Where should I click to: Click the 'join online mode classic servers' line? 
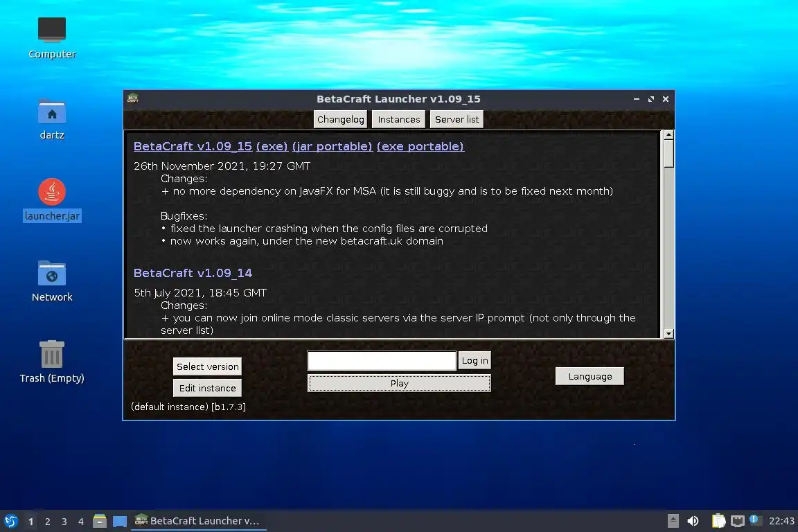398,323
